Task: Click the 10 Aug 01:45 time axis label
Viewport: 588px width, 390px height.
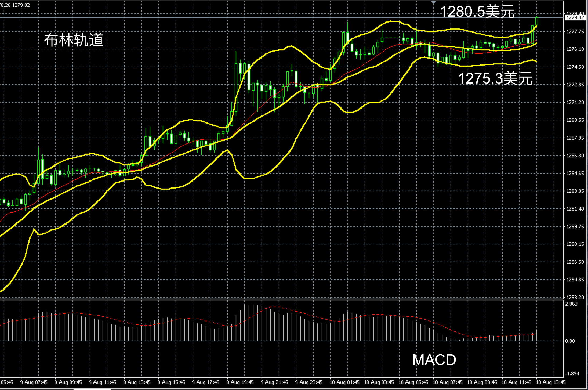Action: pyautogui.click(x=344, y=382)
